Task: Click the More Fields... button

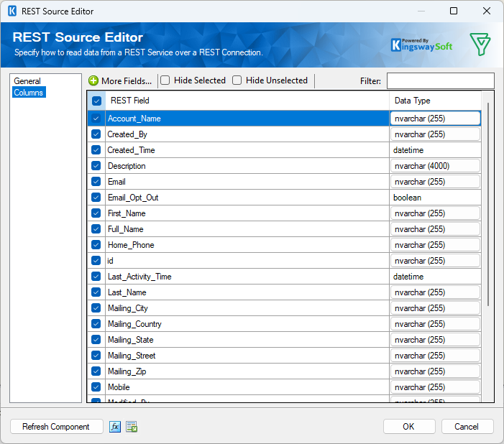Action: click(120, 80)
